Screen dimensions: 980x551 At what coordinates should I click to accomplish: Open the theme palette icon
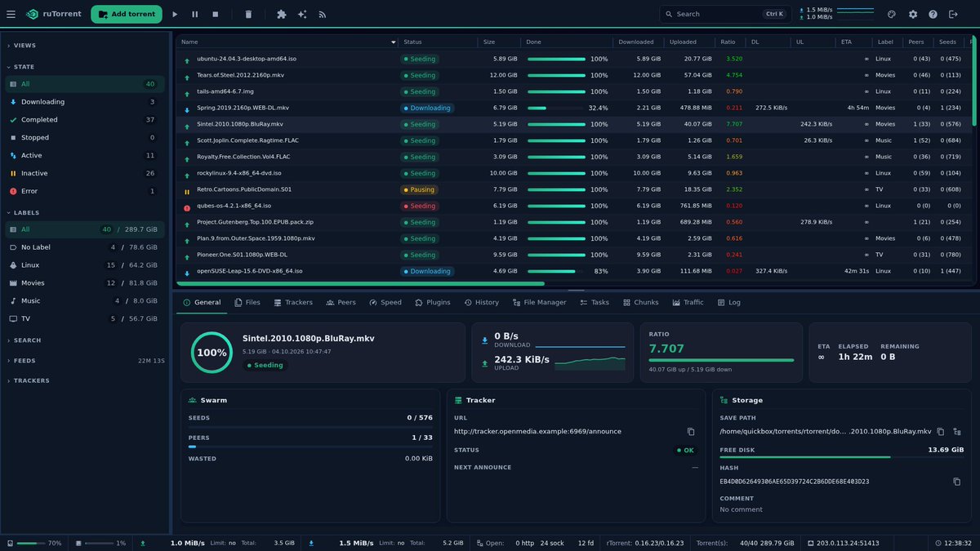(x=893, y=14)
